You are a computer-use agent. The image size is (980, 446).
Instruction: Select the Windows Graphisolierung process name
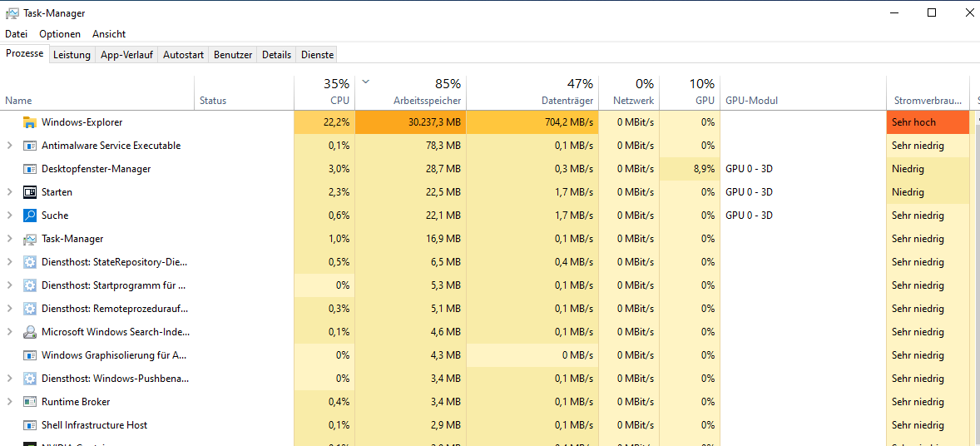tap(113, 355)
